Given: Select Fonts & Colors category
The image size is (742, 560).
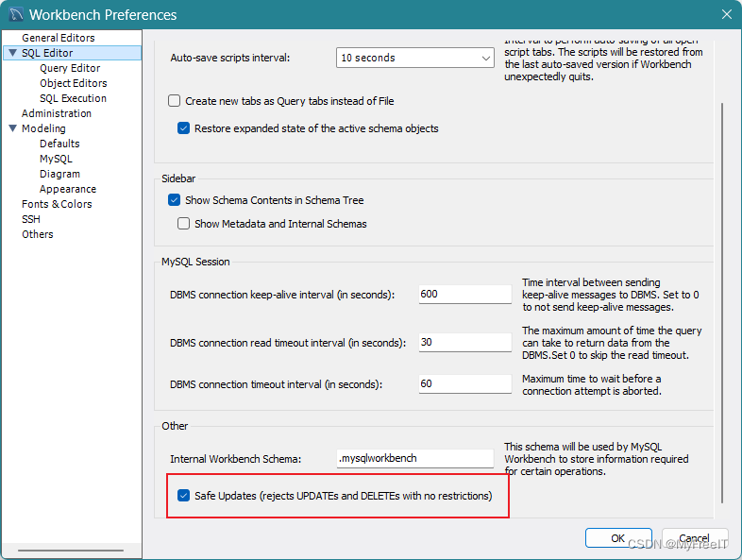Looking at the screenshot, I should (57, 204).
